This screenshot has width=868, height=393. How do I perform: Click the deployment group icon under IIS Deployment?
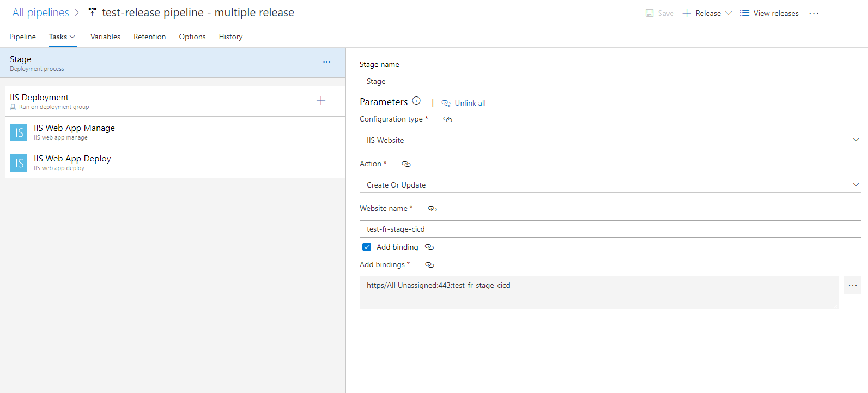[13, 107]
